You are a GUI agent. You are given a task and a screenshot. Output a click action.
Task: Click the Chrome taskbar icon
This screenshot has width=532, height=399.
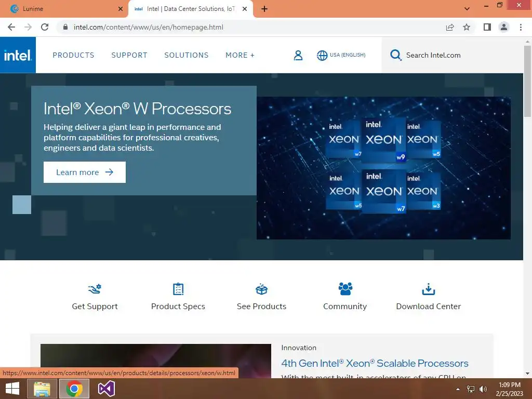[74, 389]
